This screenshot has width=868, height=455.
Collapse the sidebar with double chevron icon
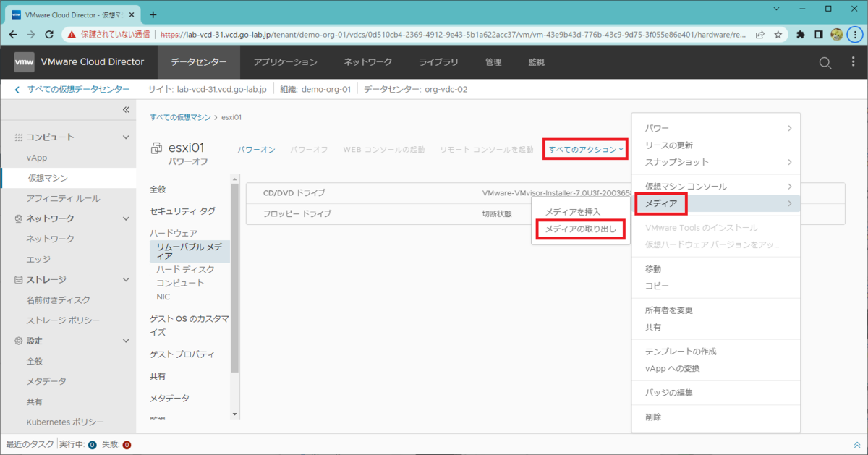[125, 110]
